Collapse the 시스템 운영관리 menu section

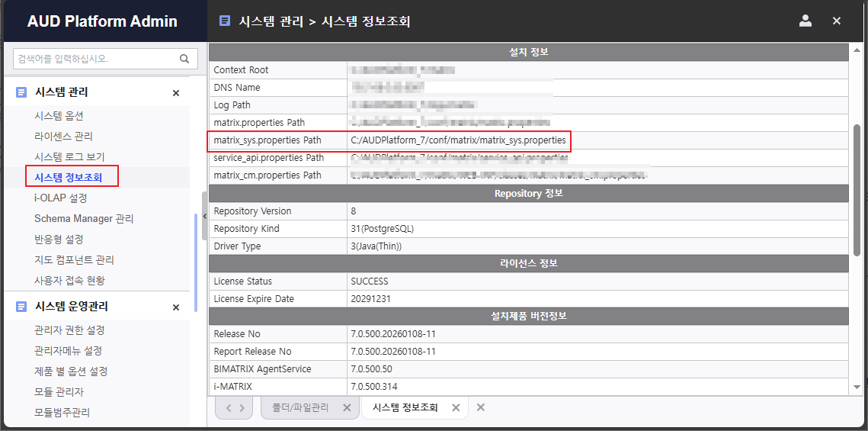click(x=176, y=307)
